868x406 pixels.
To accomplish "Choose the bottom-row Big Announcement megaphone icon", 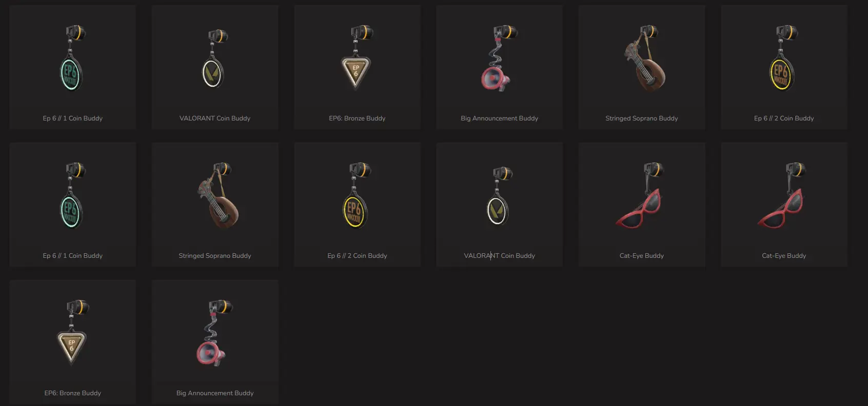I will [215, 333].
